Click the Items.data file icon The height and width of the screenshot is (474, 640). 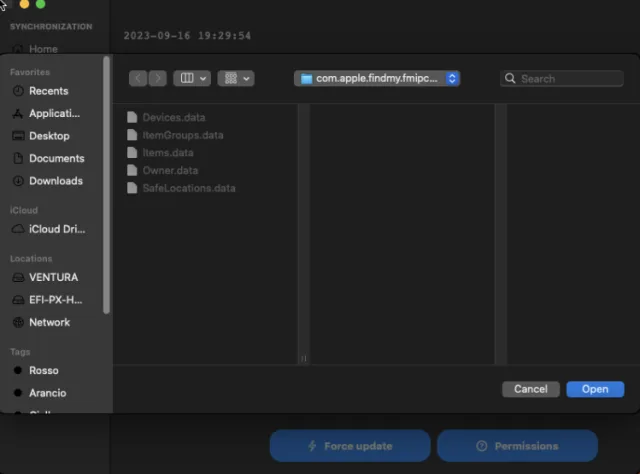132,153
